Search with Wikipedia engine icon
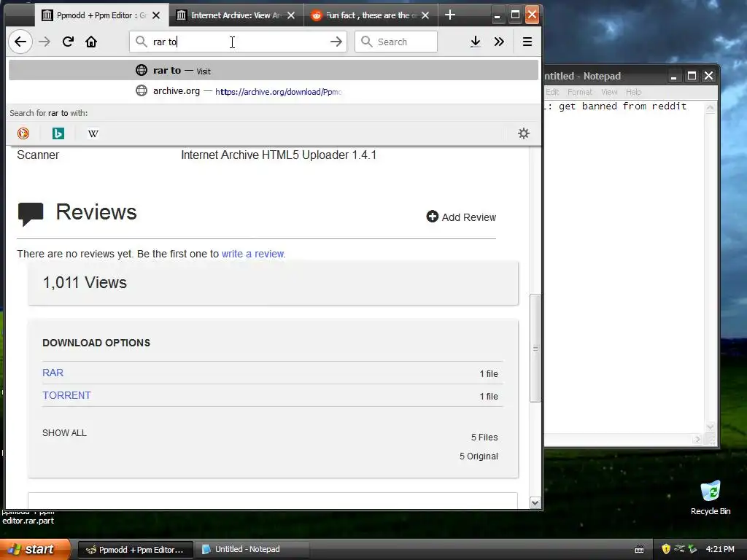The width and height of the screenshot is (747, 560). tap(93, 134)
